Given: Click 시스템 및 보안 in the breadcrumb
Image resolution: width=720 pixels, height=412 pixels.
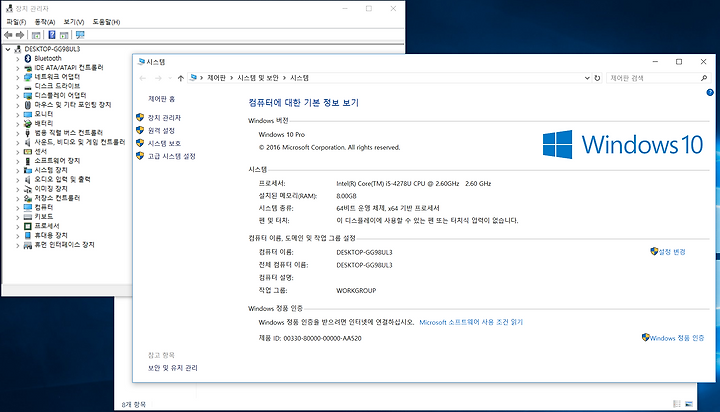Looking at the screenshot, I should 258,78.
